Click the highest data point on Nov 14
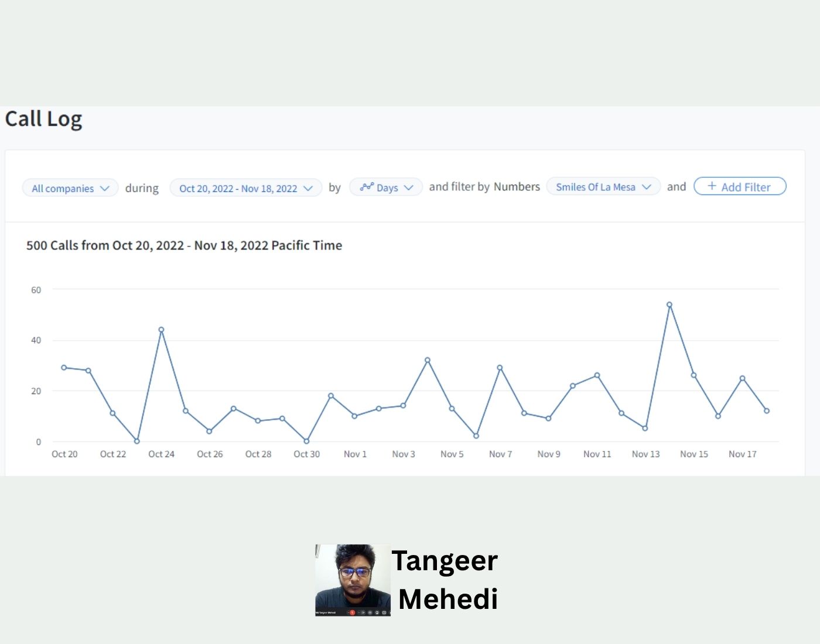820x644 pixels. tap(669, 304)
